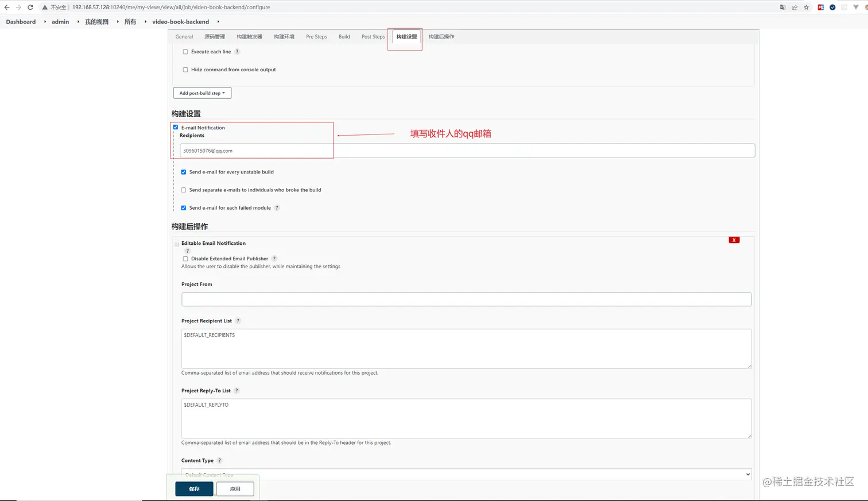
Task: Switch to the Build tab
Action: pos(344,37)
